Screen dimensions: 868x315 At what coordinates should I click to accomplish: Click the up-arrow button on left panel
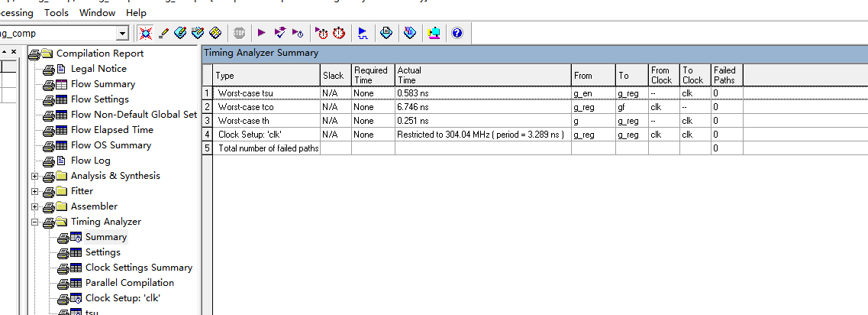[x=5, y=51]
